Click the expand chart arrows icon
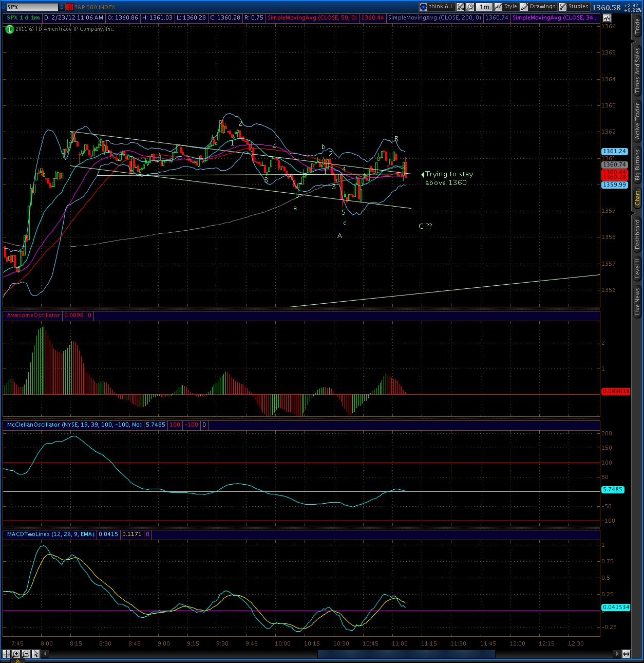The width and height of the screenshot is (644, 663). (x=461, y=7)
